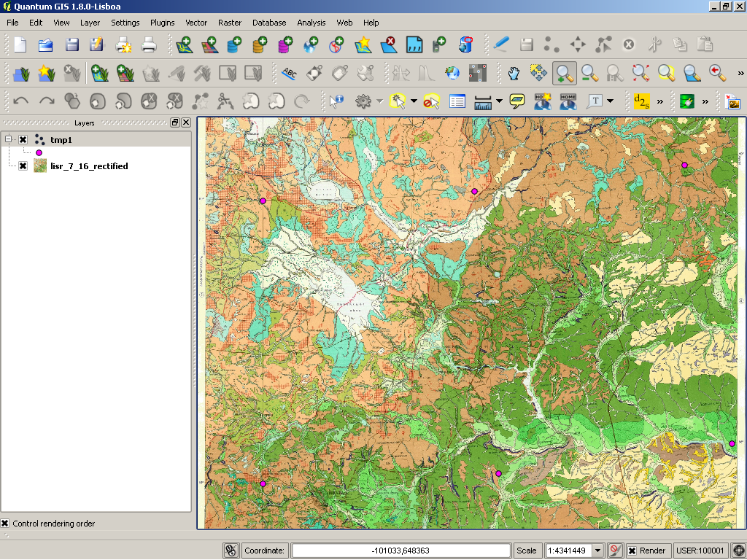Select the Identify Features tool

pyautogui.click(x=336, y=101)
